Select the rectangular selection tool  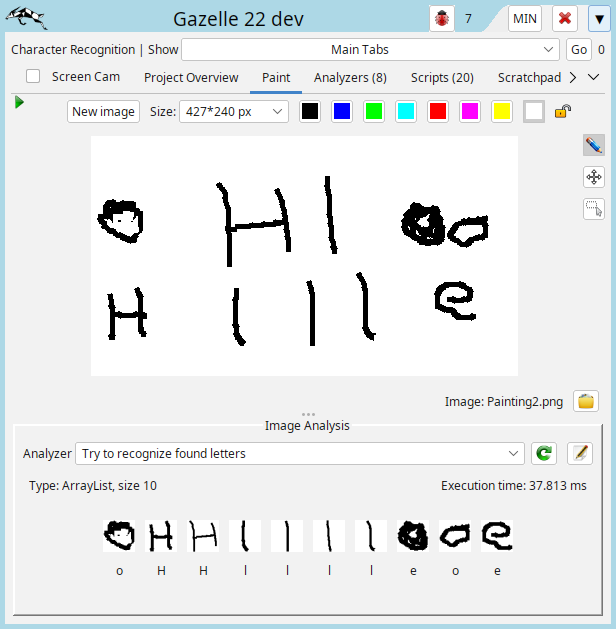pos(594,209)
